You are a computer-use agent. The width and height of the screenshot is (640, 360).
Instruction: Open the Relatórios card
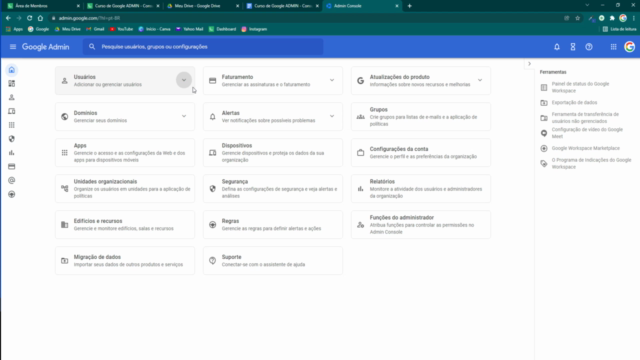coord(421,189)
